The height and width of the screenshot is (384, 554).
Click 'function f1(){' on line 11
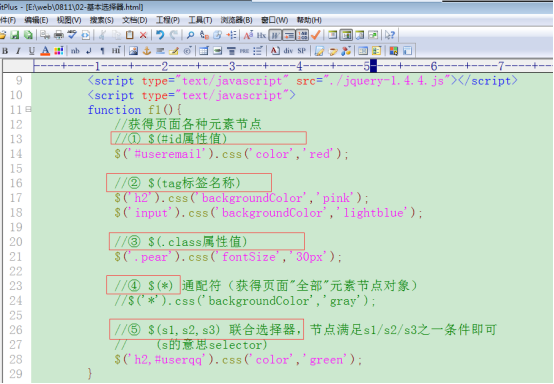tap(135, 110)
